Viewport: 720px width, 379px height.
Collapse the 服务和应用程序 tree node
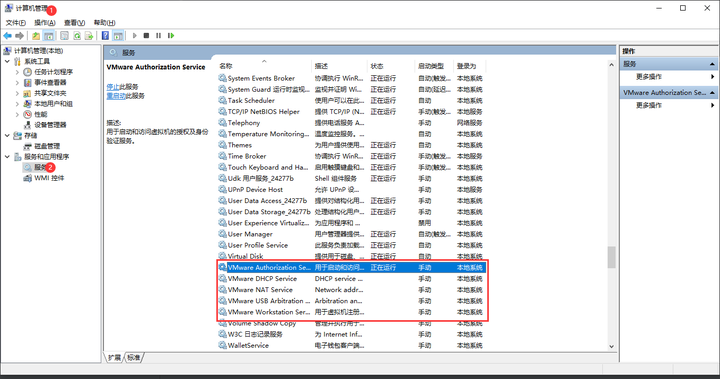click(x=7, y=157)
